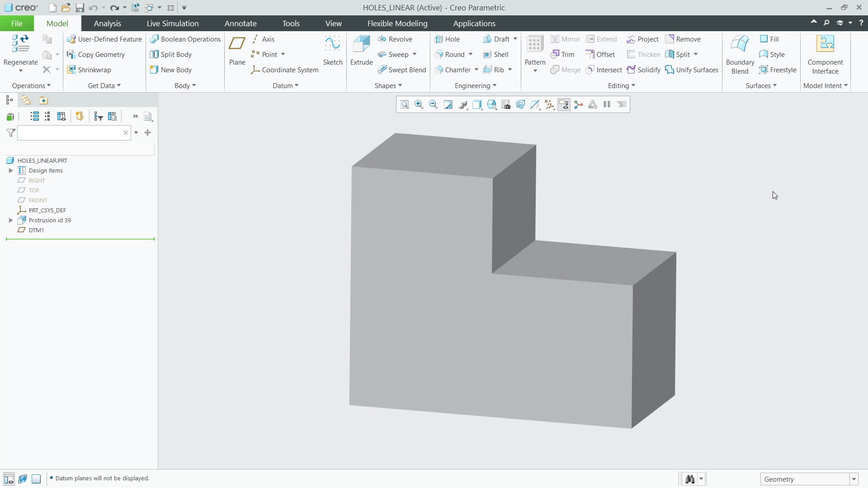This screenshot has height=488, width=868.
Task: Expand the Protrusion id 39 node
Action: (x=10, y=220)
